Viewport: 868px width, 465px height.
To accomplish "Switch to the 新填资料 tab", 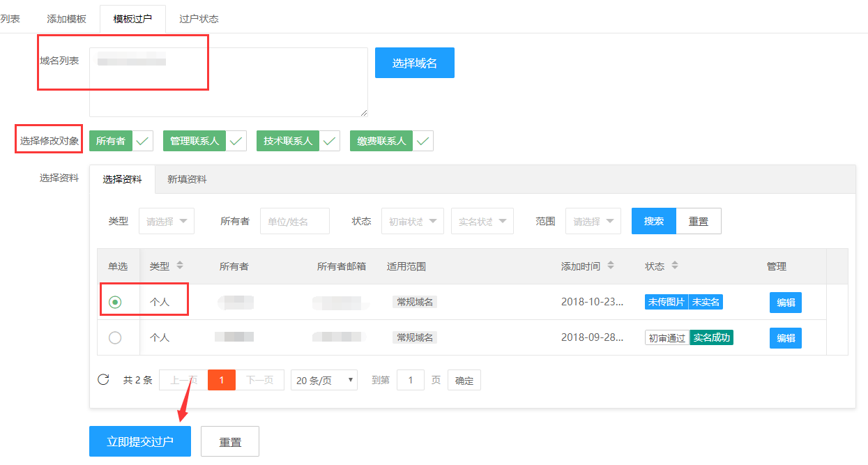I will click(x=187, y=179).
